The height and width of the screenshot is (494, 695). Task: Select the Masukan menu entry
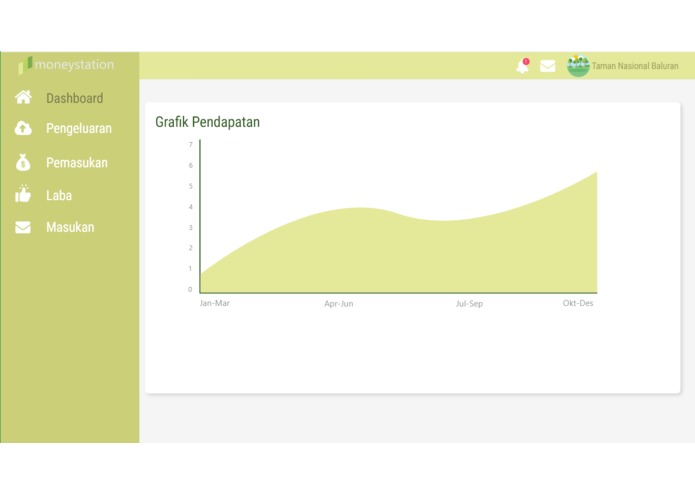(70, 227)
